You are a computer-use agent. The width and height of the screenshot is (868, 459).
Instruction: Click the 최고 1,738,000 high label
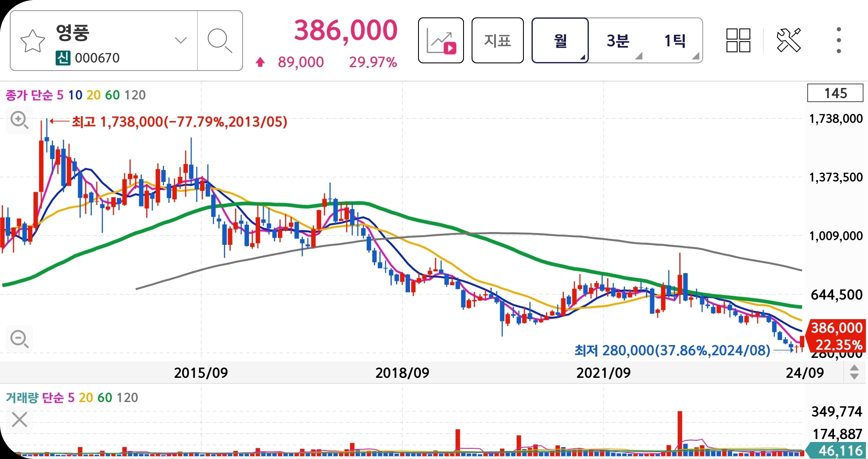(x=179, y=122)
